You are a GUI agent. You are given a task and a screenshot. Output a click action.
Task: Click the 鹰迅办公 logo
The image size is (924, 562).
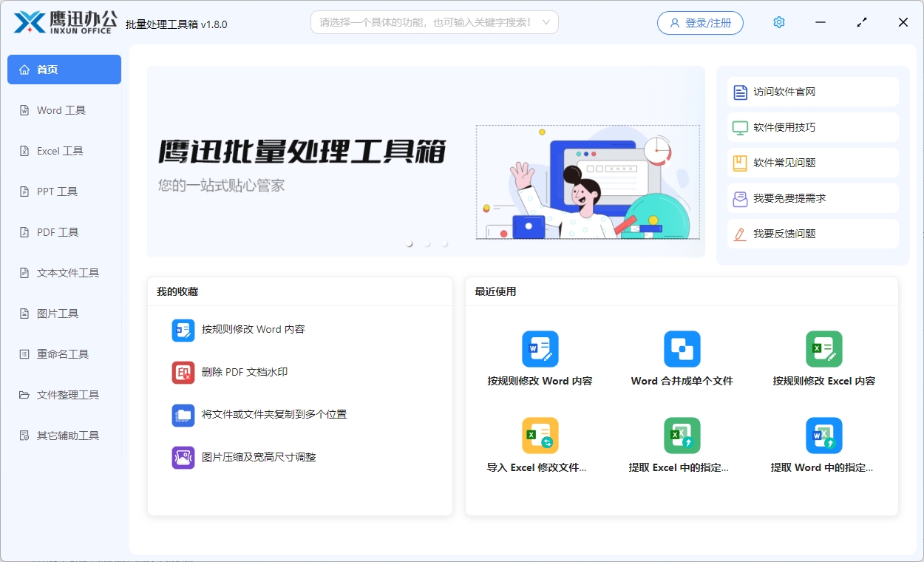coord(66,22)
